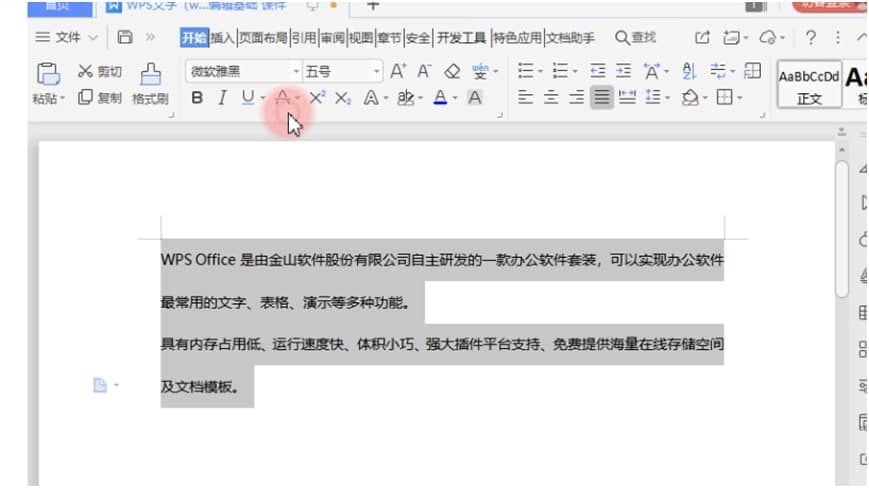Click the phonetic guide wén icon
The width and height of the screenshot is (869, 488).
pyautogui.click(x=480, y=71)
